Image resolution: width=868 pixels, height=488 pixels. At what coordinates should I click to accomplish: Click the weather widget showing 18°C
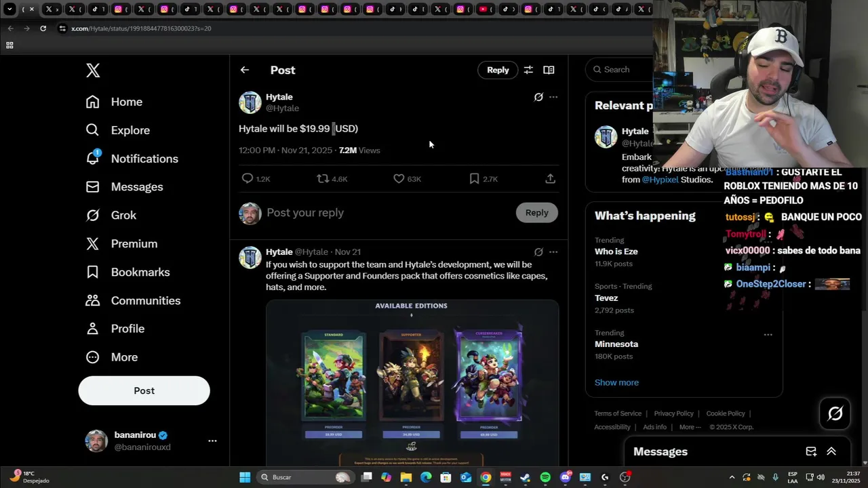tap(31, 477)
